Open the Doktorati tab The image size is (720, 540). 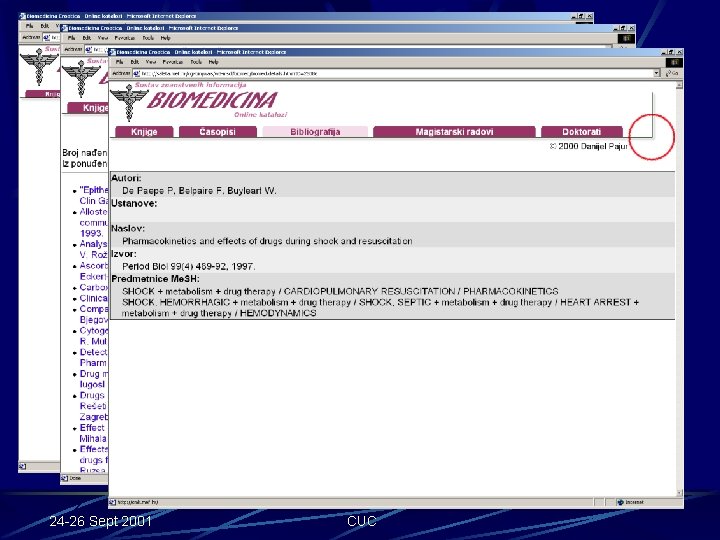[x=581, y=132]
